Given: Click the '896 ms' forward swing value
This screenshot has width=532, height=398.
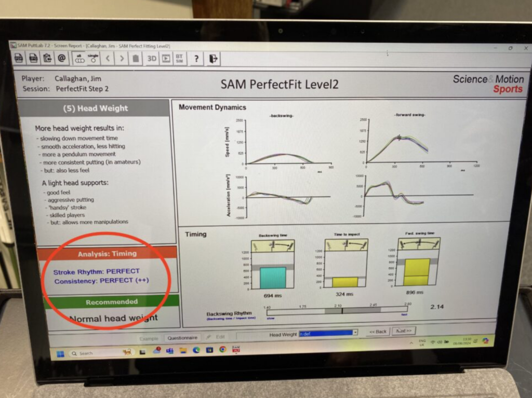Looking at the screenshot, I should point(415,292).
